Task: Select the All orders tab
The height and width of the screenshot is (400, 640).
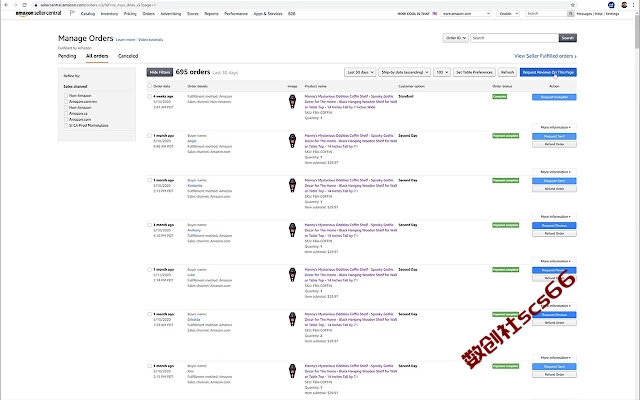Action: 97,56
